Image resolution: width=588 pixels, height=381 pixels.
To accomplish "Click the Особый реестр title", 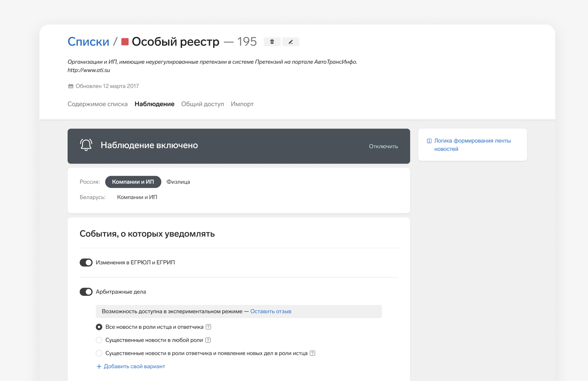I will pyautogui.click(x=175, y=42).
